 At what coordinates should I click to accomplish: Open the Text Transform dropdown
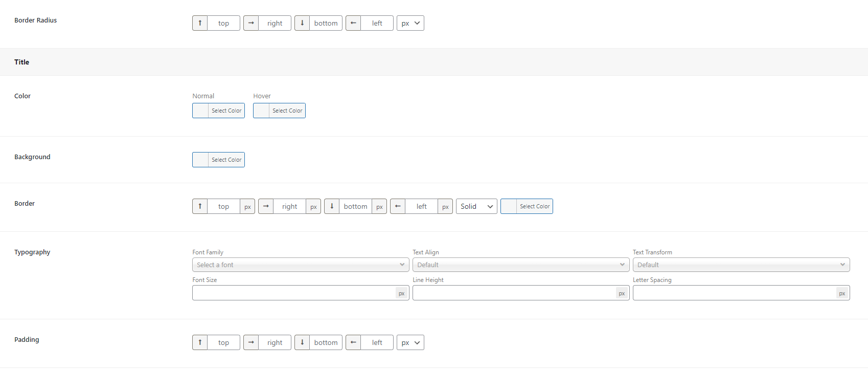[x=741, y=265]
